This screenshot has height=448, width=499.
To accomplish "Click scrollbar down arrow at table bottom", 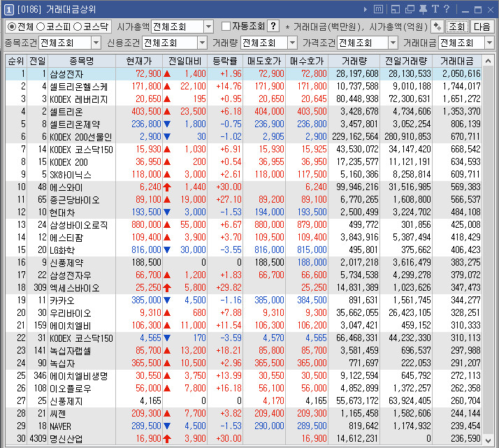I will point(488,441).
